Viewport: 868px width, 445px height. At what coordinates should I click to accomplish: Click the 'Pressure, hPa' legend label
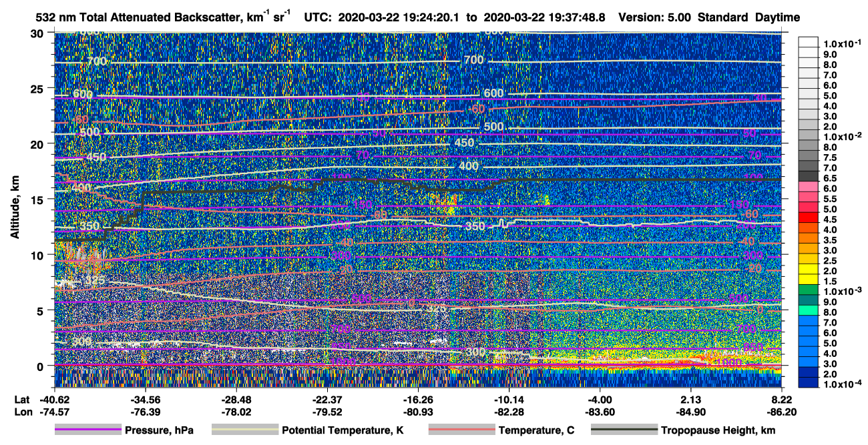point(159,430)
